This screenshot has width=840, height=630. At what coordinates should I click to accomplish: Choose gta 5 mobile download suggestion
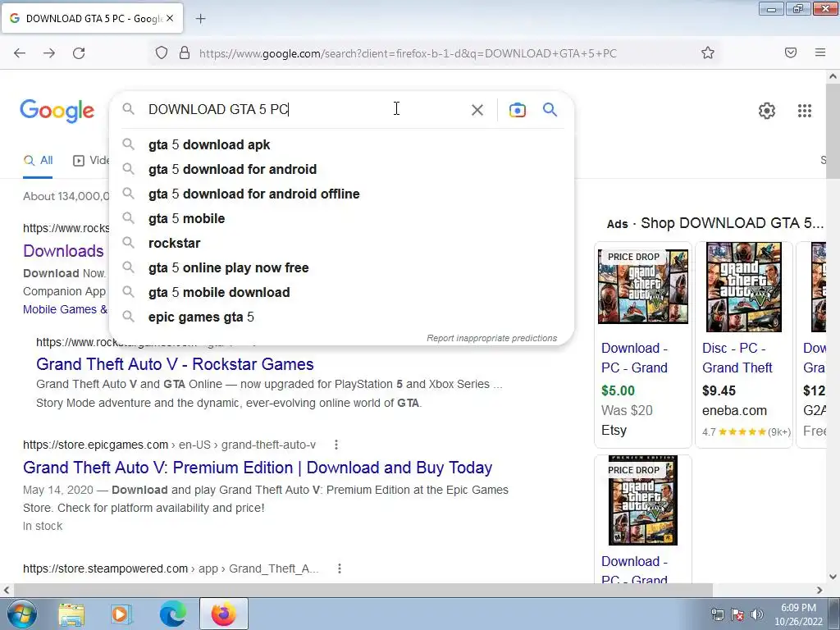(341, 293)
